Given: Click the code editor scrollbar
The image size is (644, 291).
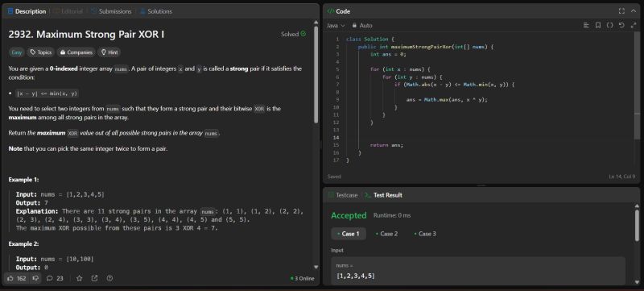Looking at the screenshot, I should click(637, 86).
